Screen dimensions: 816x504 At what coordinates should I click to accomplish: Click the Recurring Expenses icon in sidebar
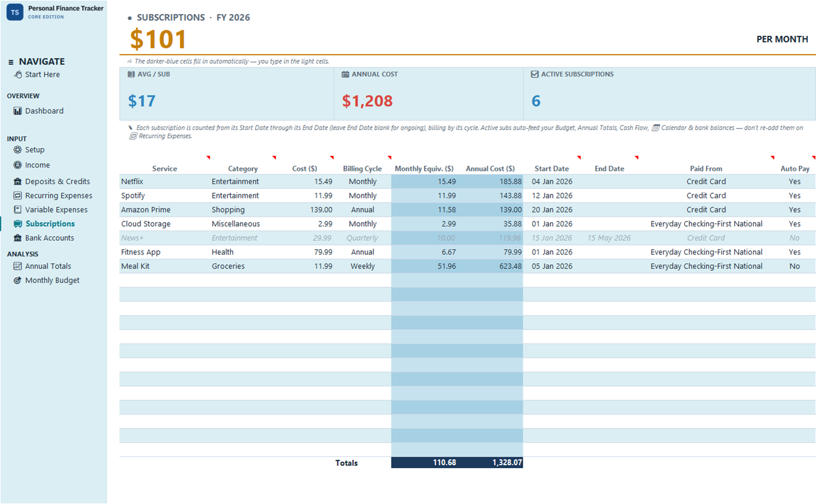pos(18,195)
